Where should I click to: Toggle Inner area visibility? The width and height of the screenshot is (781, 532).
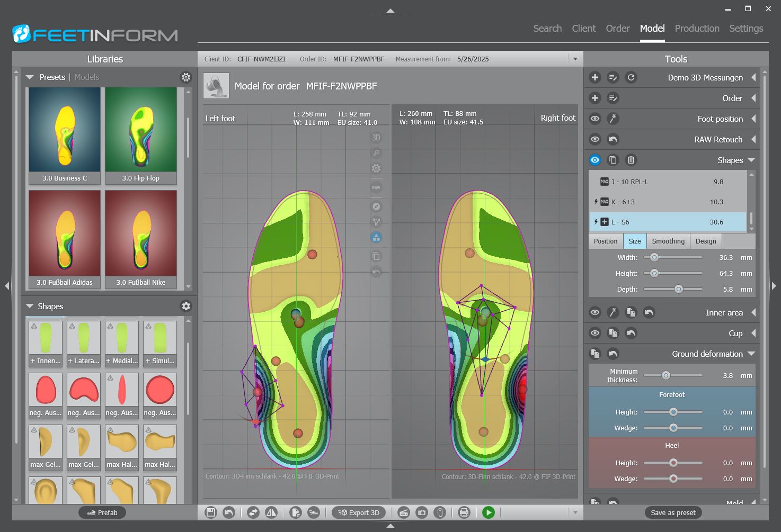(x=594, y=312)
